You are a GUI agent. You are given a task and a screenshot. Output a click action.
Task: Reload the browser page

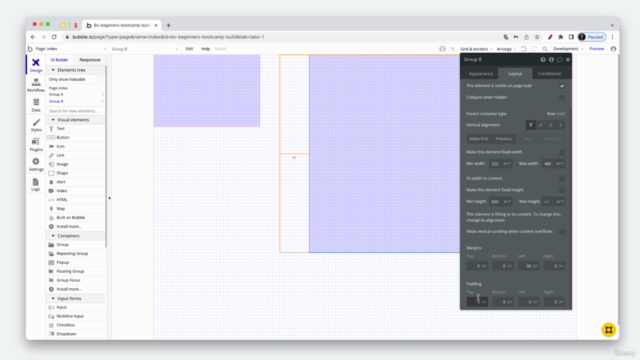point(54,37)
